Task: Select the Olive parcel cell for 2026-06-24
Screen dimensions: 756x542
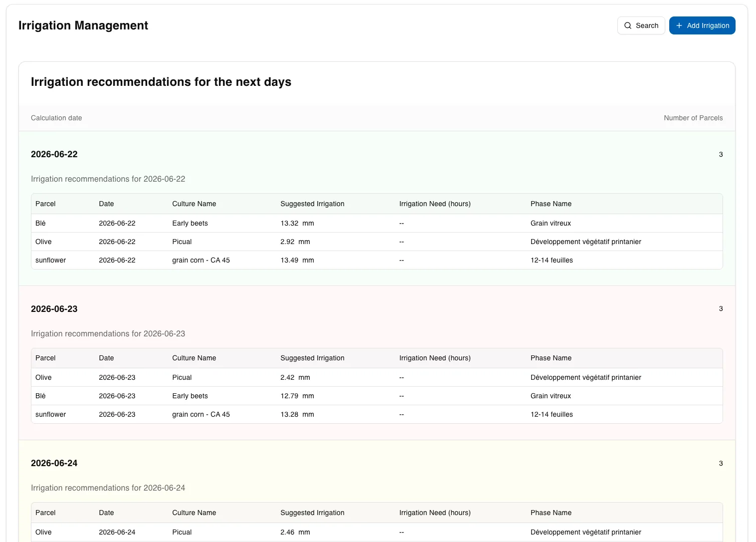Action: click(x=43, y=532)
